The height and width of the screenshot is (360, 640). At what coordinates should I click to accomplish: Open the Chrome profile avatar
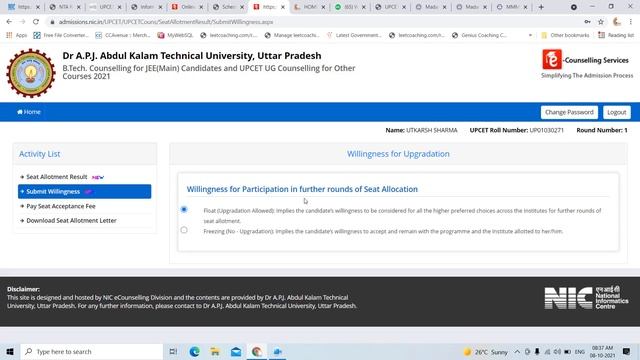[617, 22]
